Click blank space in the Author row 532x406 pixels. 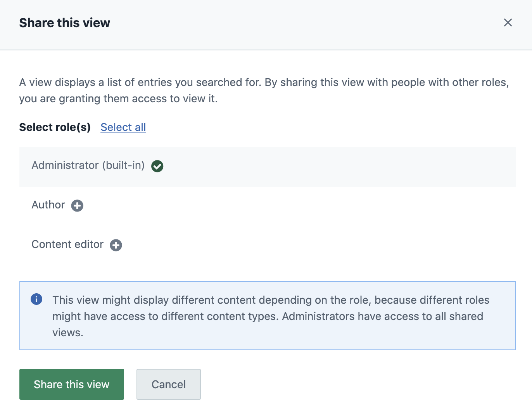(291, 206)
